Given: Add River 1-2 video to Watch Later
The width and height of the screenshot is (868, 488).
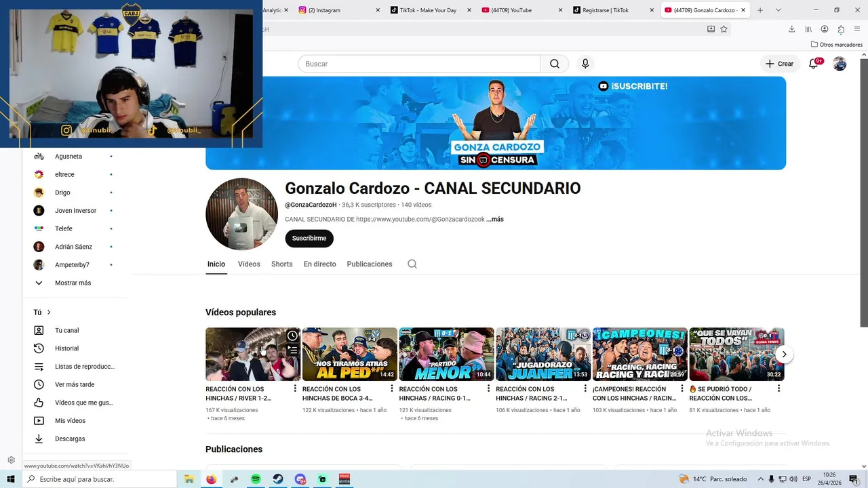Looking at the screenshot, I should [292, 335].
